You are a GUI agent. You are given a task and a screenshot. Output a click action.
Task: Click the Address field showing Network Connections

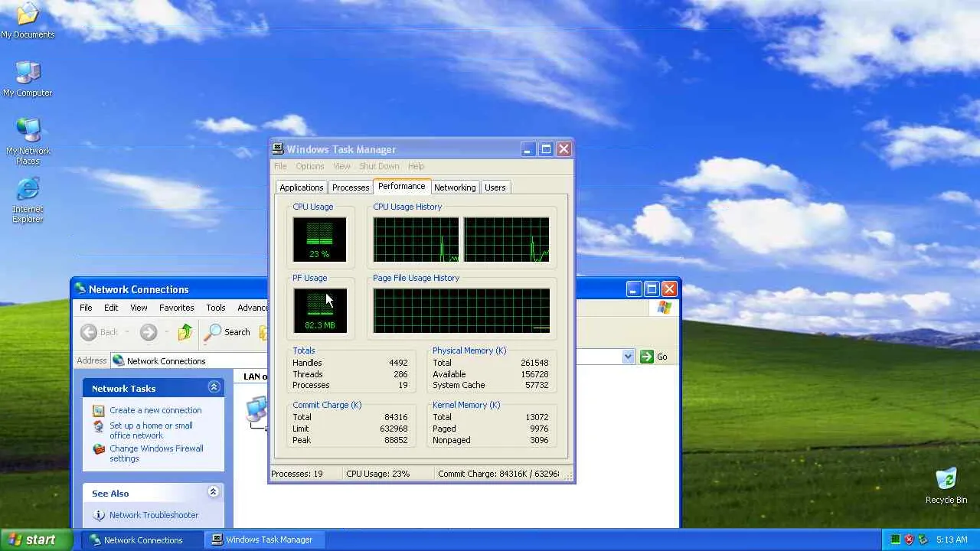[372, 360]
